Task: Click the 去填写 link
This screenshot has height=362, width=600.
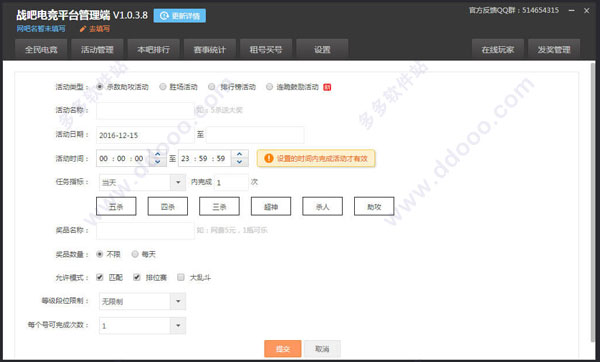Action: click(x=99, y=29)
